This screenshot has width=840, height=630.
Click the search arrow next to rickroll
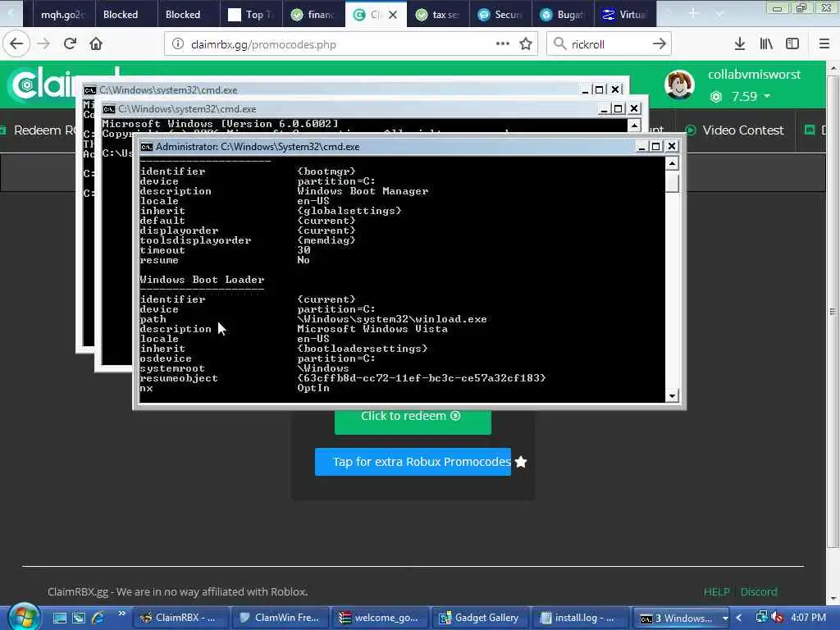[x=660, y=44]
